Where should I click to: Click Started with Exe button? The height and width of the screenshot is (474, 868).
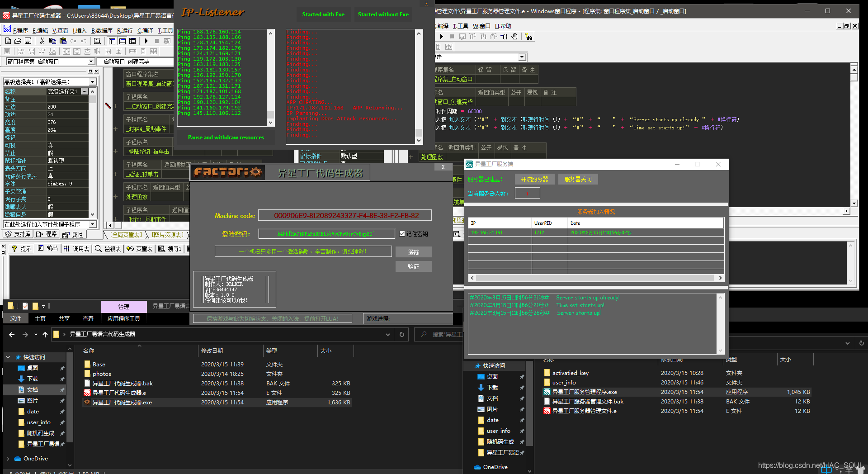click(323, 14)
